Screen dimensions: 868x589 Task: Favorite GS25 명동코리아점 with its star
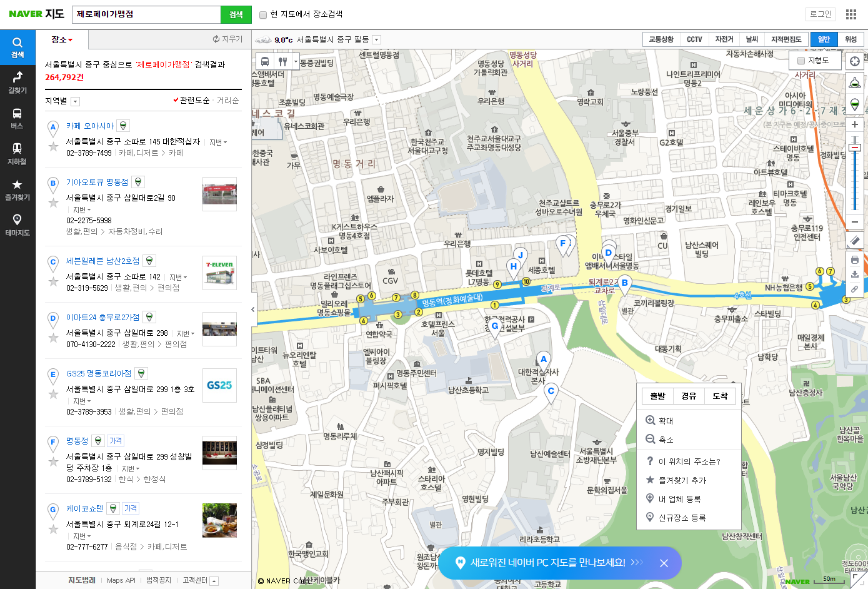(x=54, y=394)
